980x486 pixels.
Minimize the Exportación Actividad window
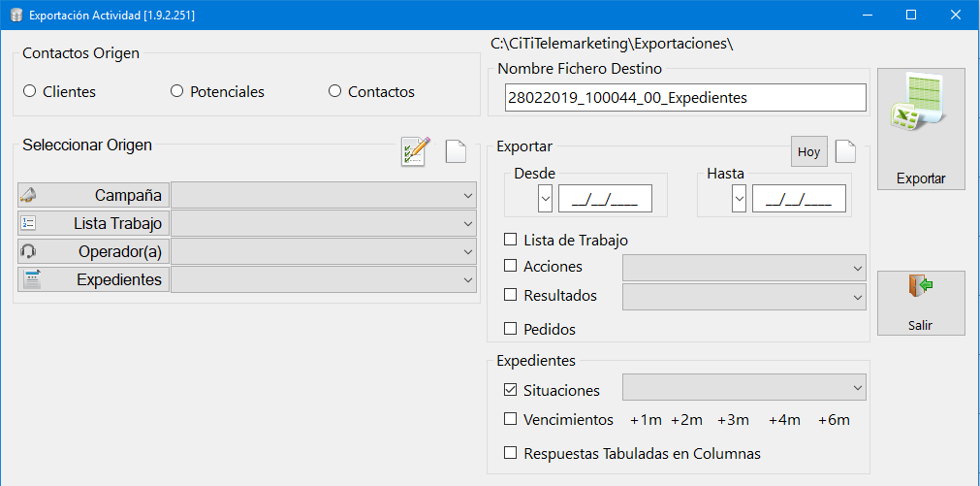[869, 15]
